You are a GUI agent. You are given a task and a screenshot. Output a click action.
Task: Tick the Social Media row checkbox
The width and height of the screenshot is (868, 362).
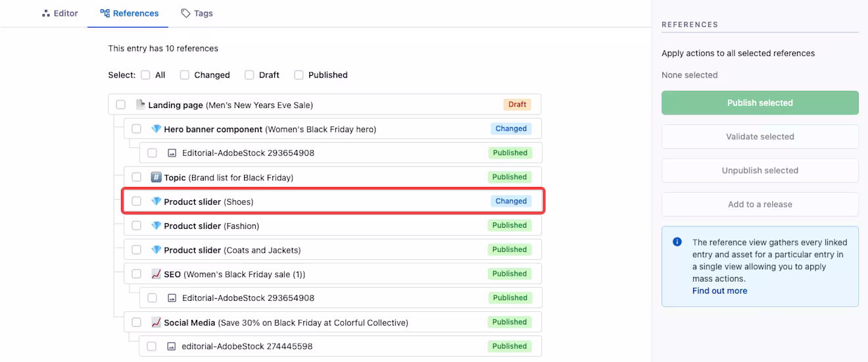point(136,323)
